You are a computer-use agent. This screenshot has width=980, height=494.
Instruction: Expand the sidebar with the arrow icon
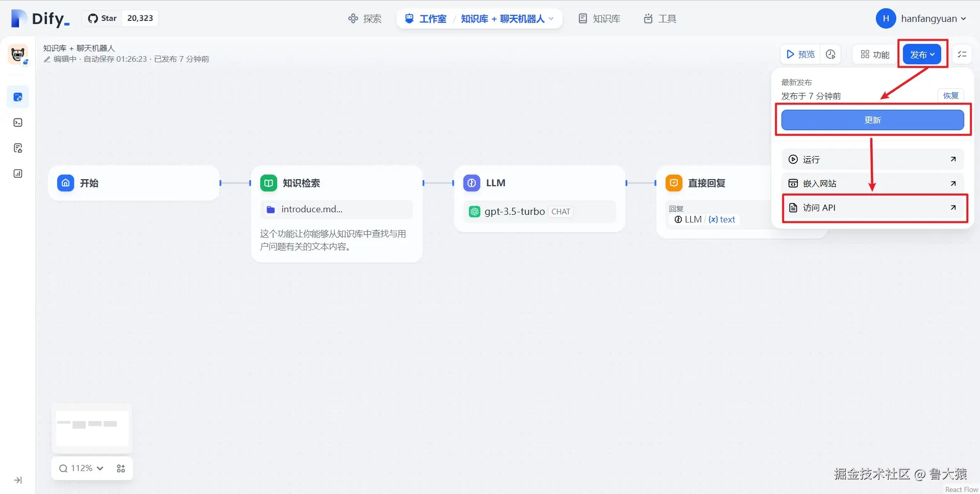tap(18, 480)
